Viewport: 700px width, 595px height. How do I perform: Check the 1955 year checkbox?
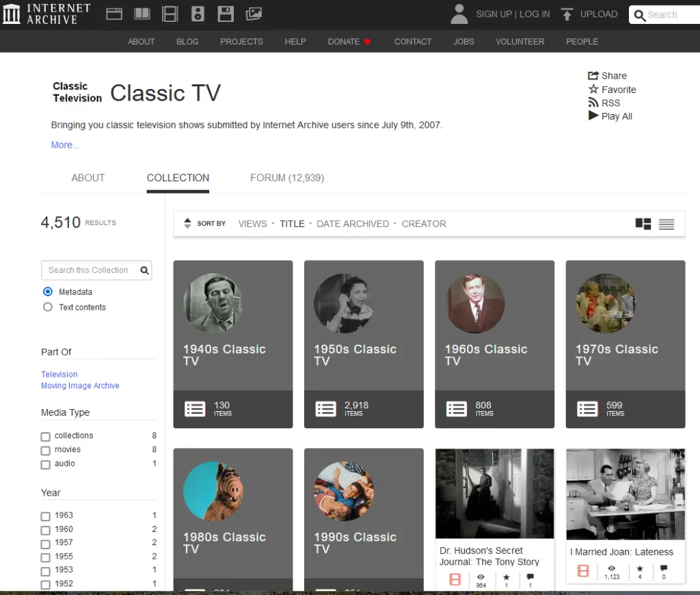(46, 557)
